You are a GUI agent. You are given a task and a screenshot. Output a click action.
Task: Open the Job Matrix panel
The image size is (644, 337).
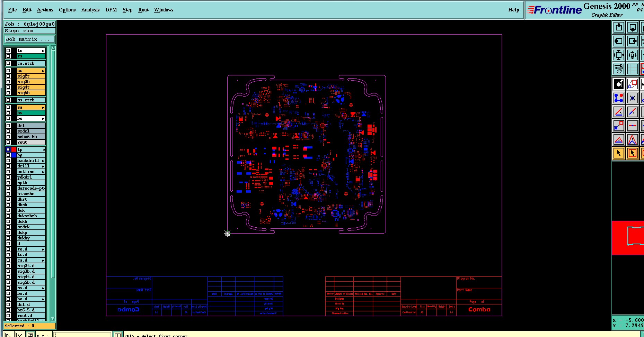pos(29,39)
